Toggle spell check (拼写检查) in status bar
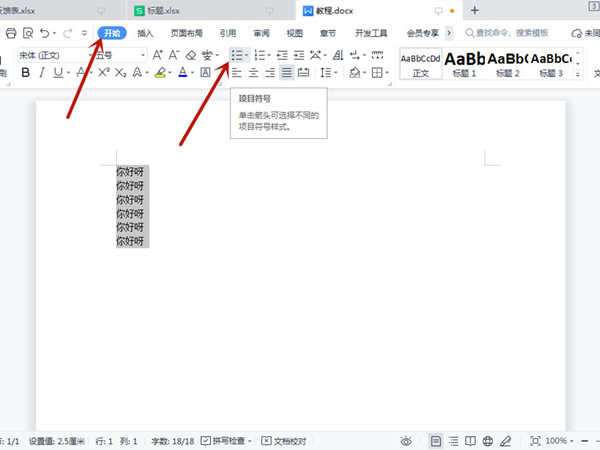This screenshot has height=450, width=600. pyautogui.click(x=227, y=440)
